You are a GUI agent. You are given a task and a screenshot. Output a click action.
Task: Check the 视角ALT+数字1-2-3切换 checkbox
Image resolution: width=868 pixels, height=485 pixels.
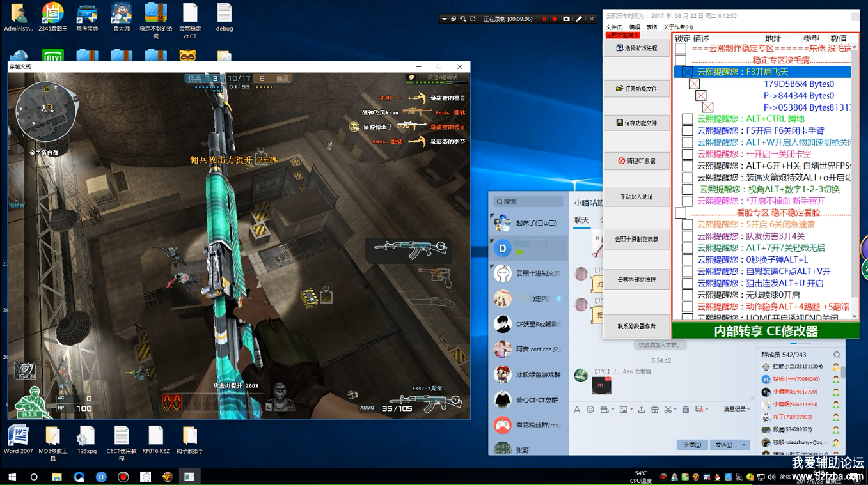coord(687,189)
